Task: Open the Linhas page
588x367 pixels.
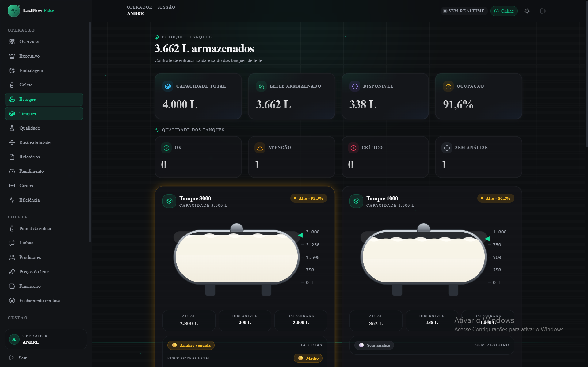Action: pyautogui.click(x=44, y=243)
